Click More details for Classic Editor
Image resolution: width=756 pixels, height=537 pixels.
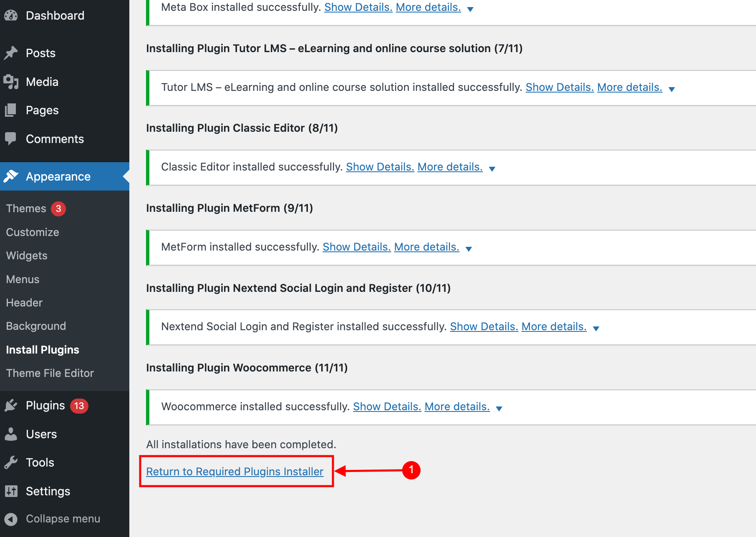[x=450, y=167]
